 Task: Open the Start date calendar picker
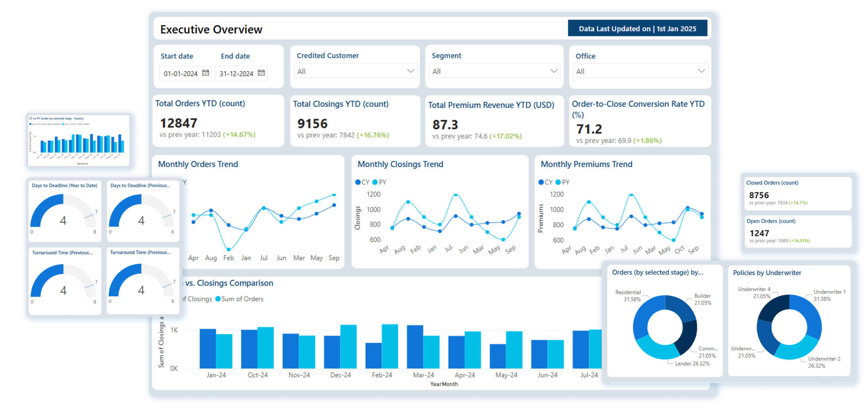click(206, 73)
